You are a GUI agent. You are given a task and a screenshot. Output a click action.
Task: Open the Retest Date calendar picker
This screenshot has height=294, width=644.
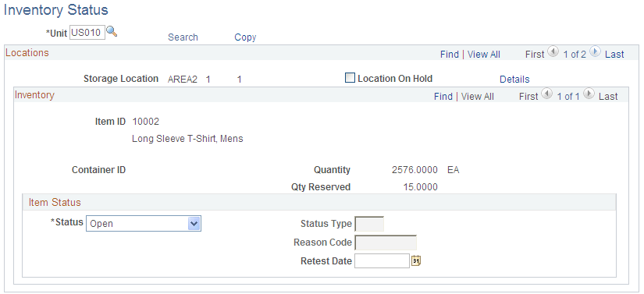(417, 260)
